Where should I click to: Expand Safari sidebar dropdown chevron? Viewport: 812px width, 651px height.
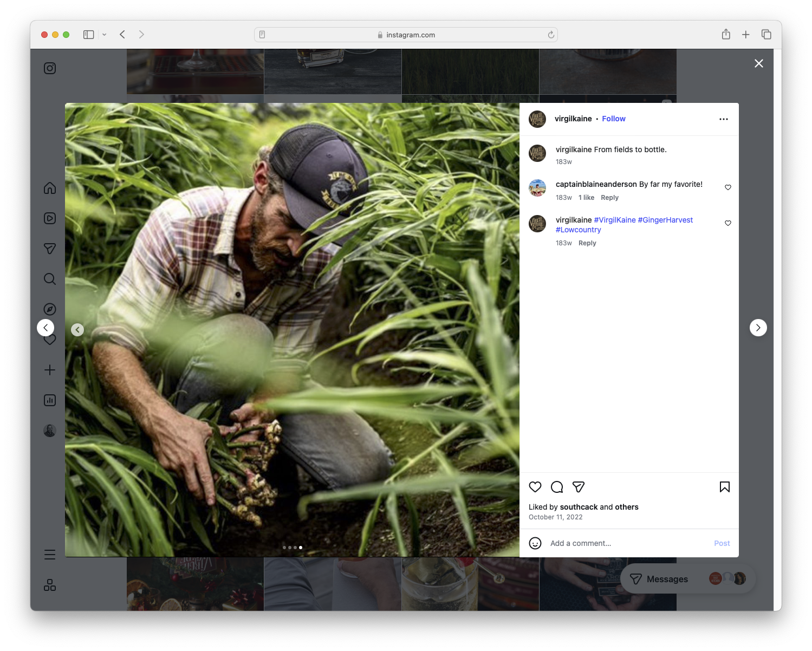coord(105,35)
